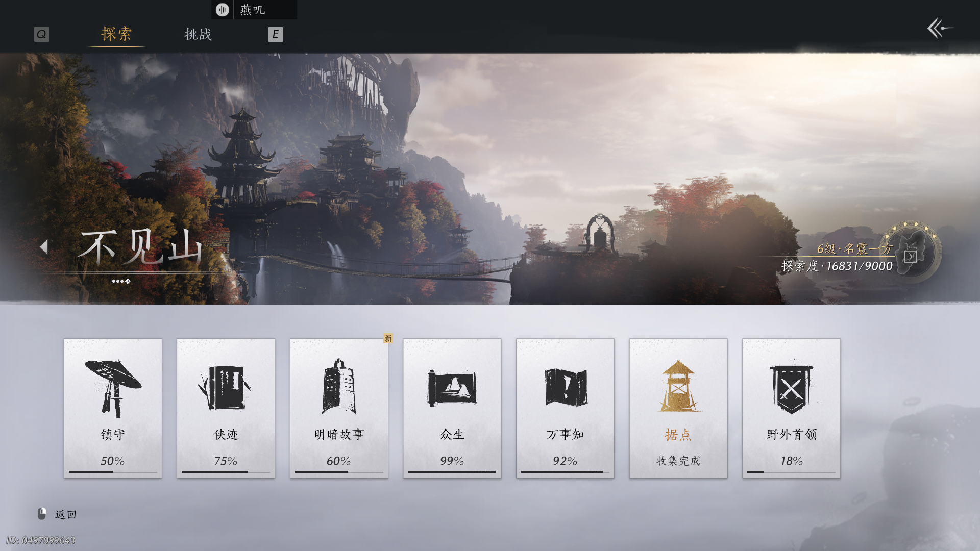980x551 pixels.
Task: Switch to the 探索 tab
Action: 116,34
